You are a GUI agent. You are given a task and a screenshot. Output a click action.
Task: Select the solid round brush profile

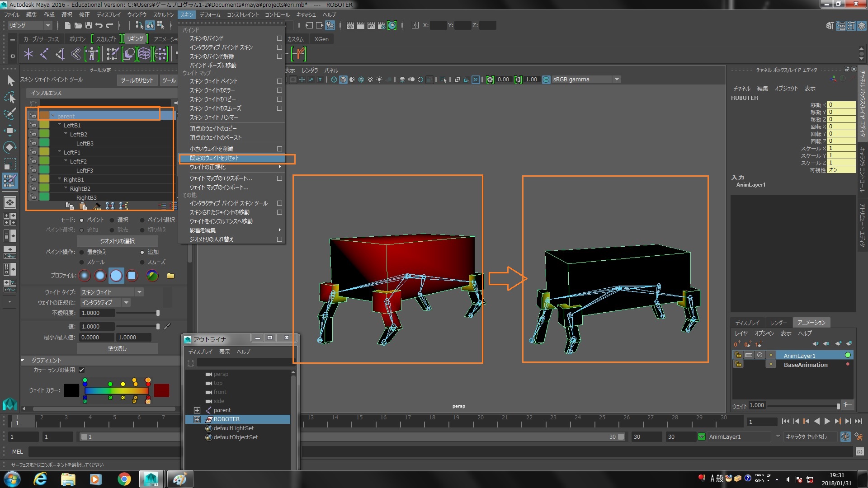[x=116, y=276]
